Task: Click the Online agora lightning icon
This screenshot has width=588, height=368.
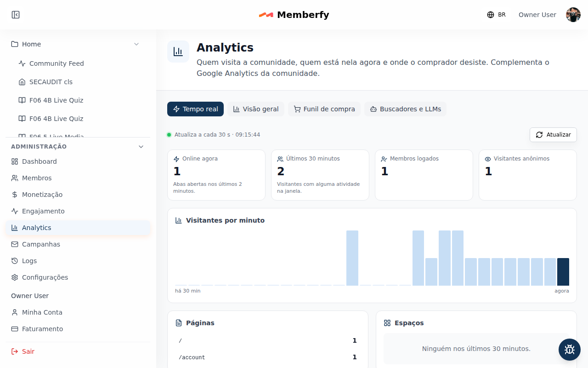Action: point(176,159)
